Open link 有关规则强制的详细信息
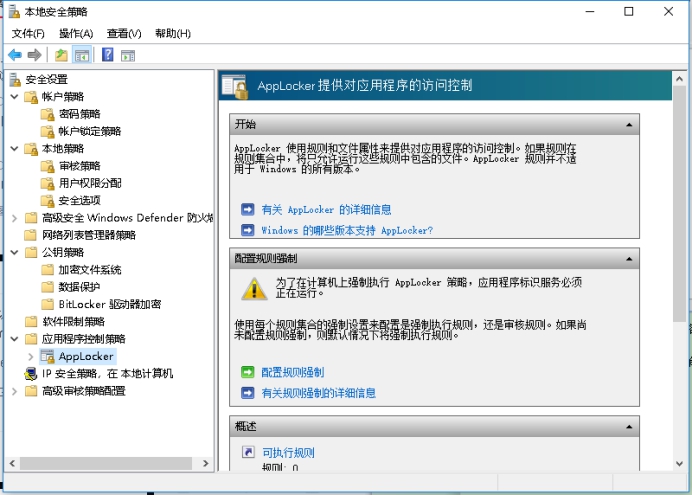The image size is (692, 495). point(319,393)
